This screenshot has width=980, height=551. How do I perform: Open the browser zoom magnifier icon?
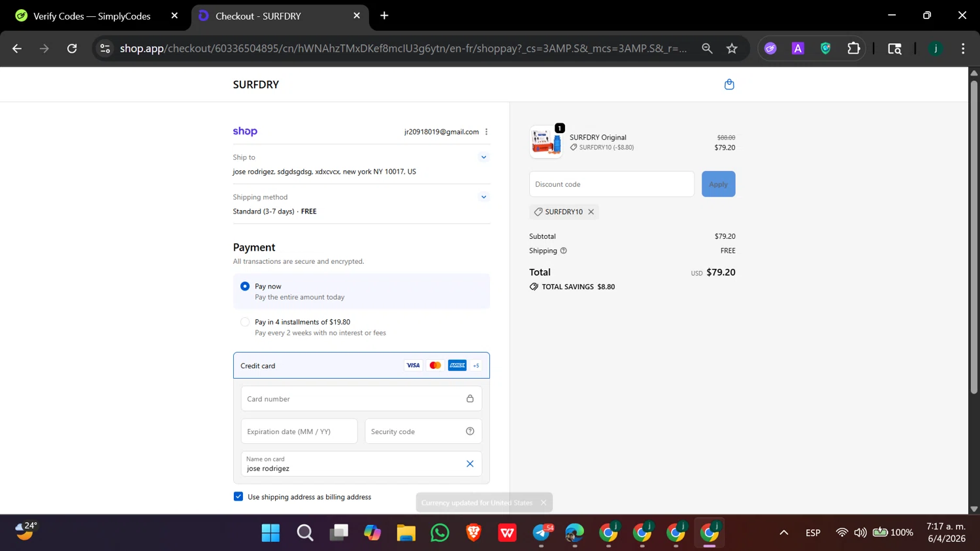tap(707, 48)
